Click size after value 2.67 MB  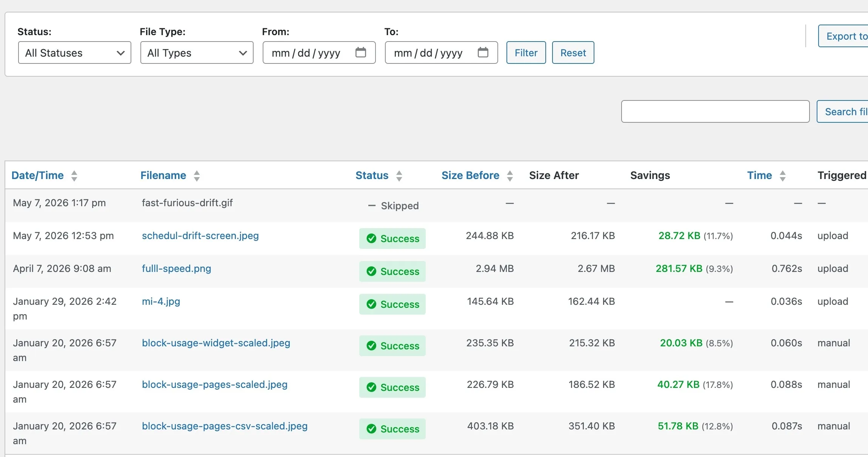coord(596,269)
